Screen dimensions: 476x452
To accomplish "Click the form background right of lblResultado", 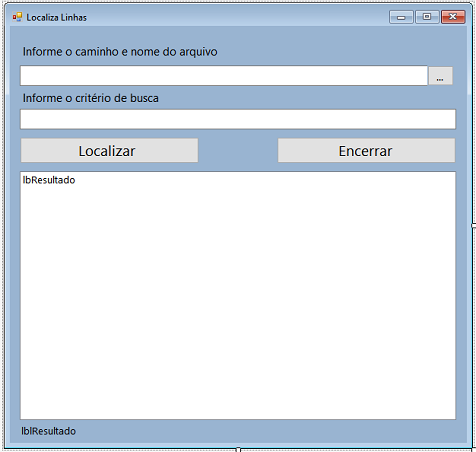I will [267, 431].
